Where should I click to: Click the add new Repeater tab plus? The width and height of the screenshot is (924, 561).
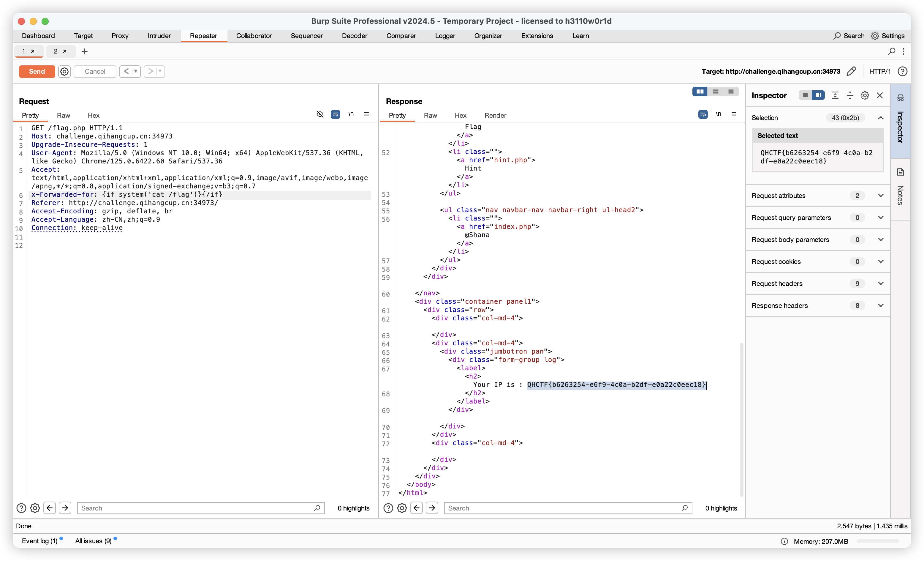point(84,51)
